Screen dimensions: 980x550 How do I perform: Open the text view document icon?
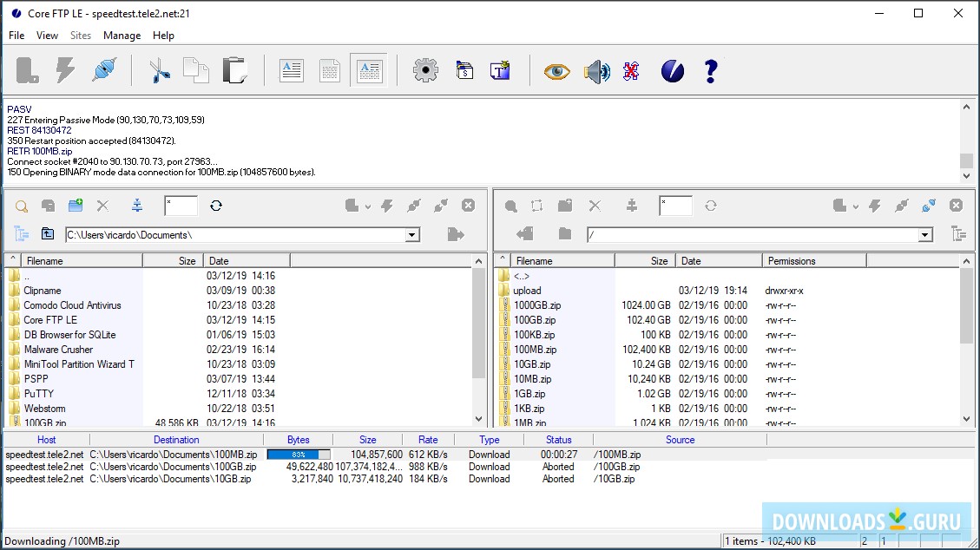292,70
